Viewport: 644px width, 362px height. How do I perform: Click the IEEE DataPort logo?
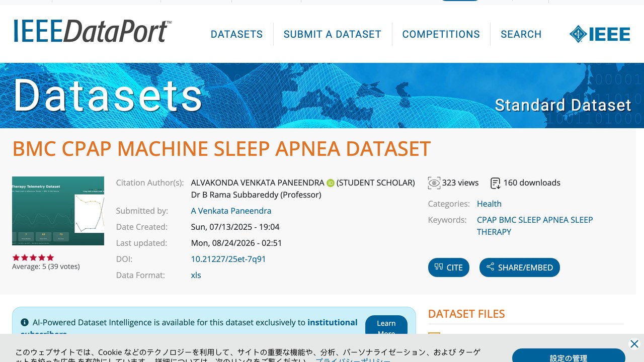click(93, 31)
